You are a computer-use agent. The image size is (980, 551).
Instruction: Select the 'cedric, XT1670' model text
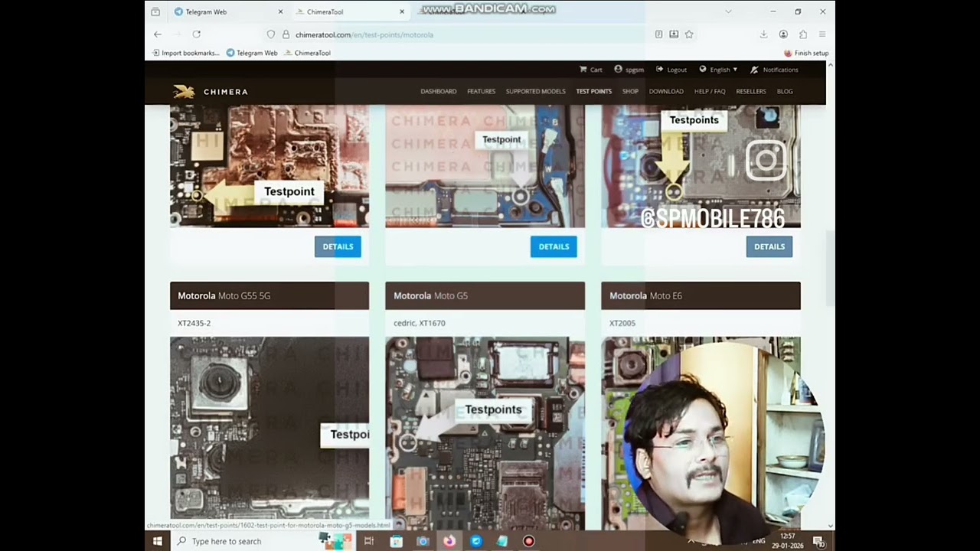tap(420, 323)
